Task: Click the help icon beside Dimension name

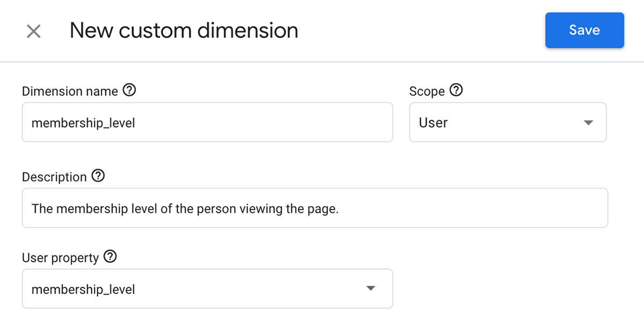Action: point(129,91)
